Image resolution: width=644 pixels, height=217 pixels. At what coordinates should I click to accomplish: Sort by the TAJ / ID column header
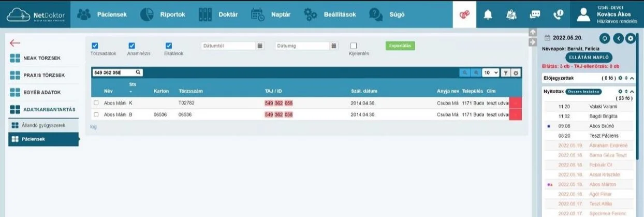coord(273,91)
